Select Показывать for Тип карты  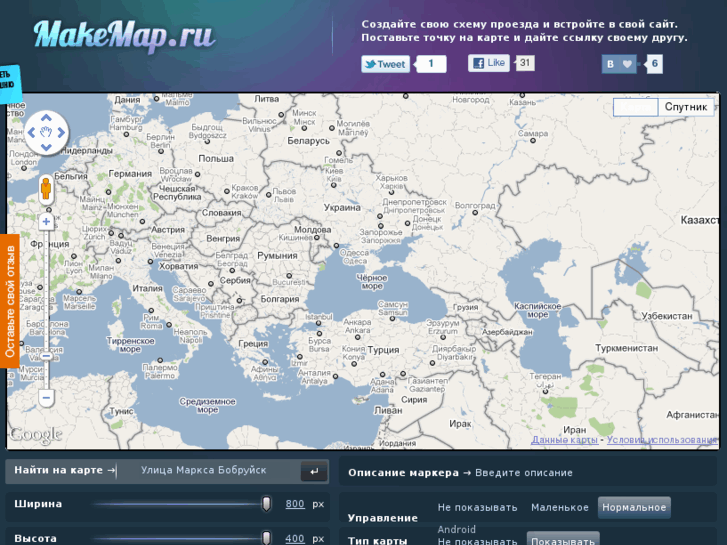click(563, 540)
